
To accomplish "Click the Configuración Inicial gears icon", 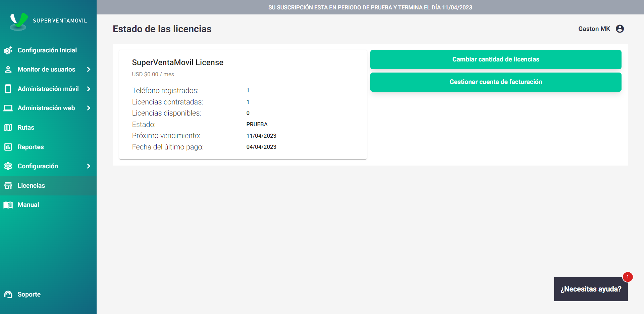I will (8, 50).
